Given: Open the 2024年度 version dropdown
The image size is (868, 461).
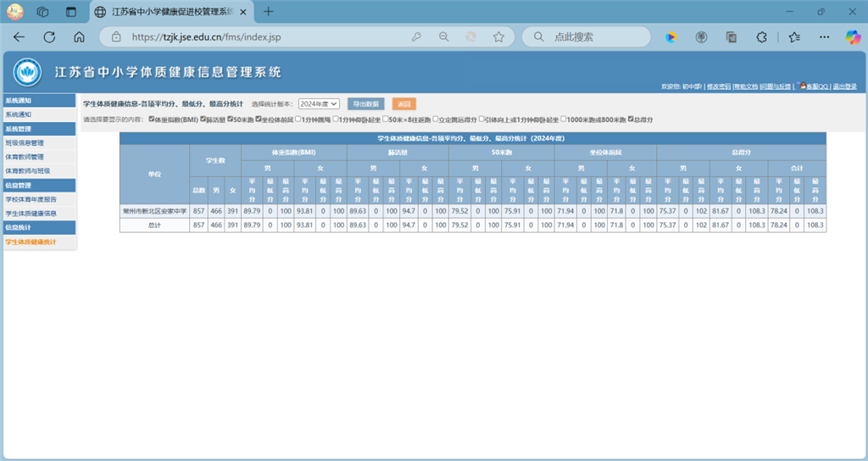Looking at the screenshot, I should coord(319,104).
